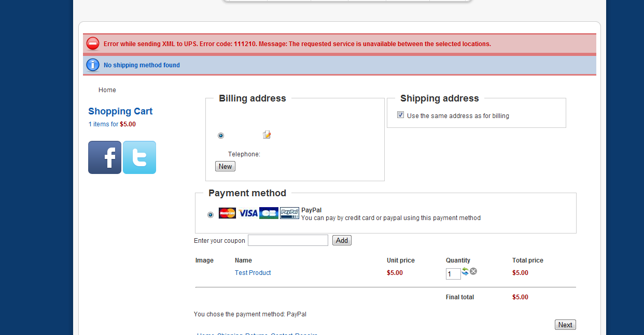Open the Shopping Cart heading link
Image resolution: width=644 pixels, height=335 pixels.
[x=120, y=111]
